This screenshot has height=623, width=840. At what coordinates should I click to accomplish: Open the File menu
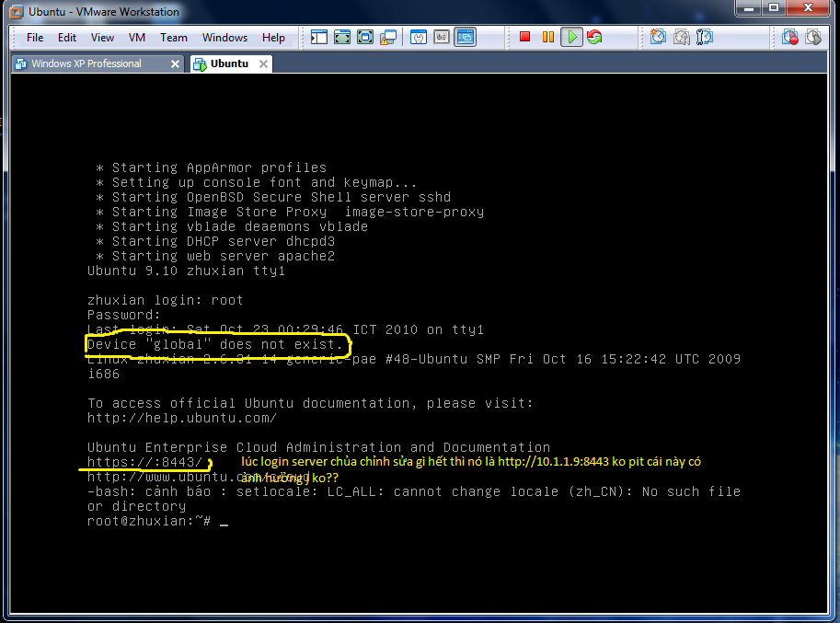35,38
